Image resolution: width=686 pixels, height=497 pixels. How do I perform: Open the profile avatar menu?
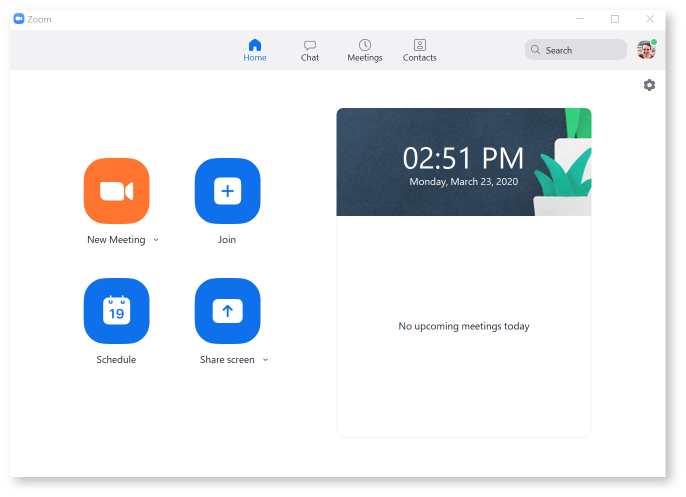coord(647,49)
